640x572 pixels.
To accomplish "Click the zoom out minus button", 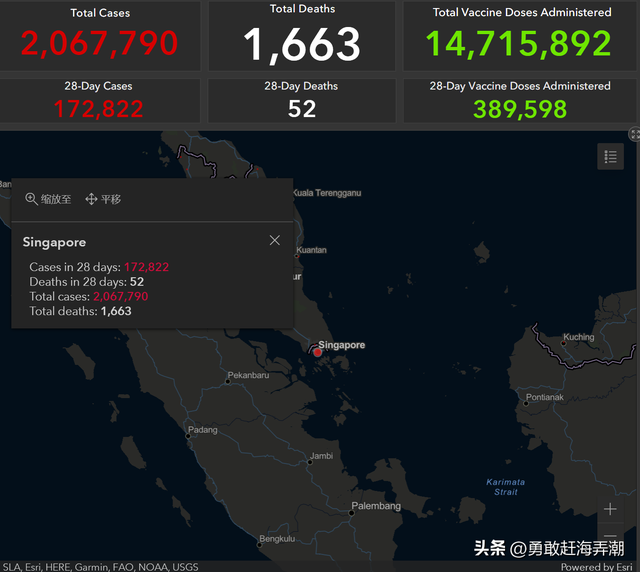I will [x=610, y=537].
